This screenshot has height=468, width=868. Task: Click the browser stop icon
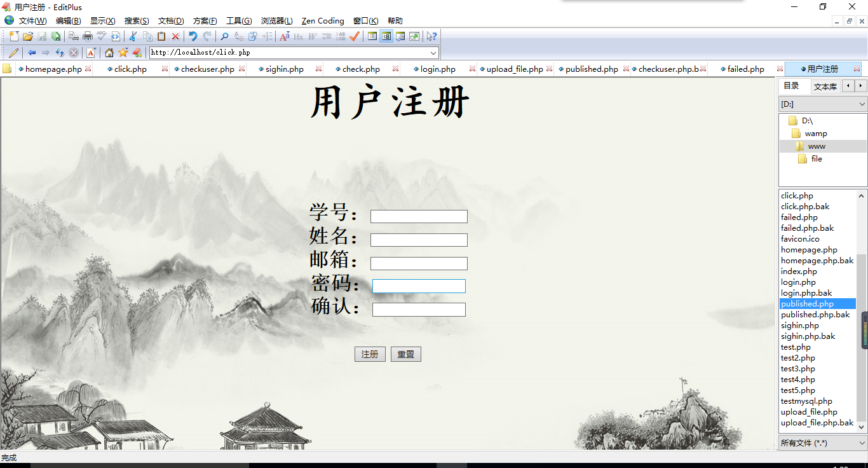(x=74, y=53)
